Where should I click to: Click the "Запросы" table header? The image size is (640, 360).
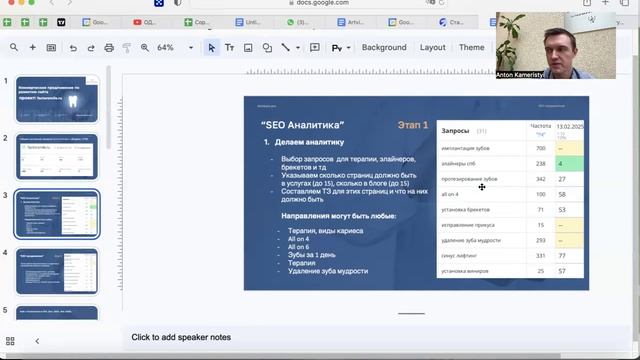tap(455, 131)
